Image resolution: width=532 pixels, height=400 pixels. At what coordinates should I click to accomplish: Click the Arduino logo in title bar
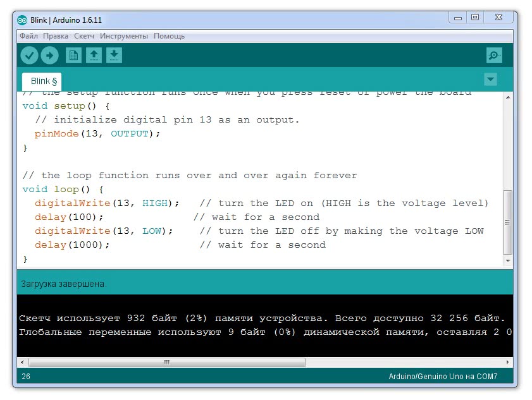(x=22, y=20)
